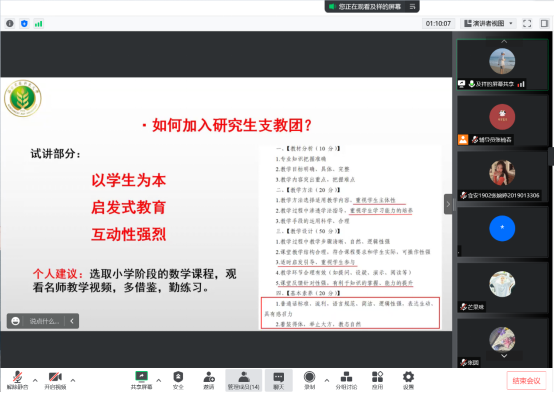Image resolution: width=554 pixels, height=393 pixels.
Task: Select the presenter's beach avatar video tile
Action: (502, 64)
